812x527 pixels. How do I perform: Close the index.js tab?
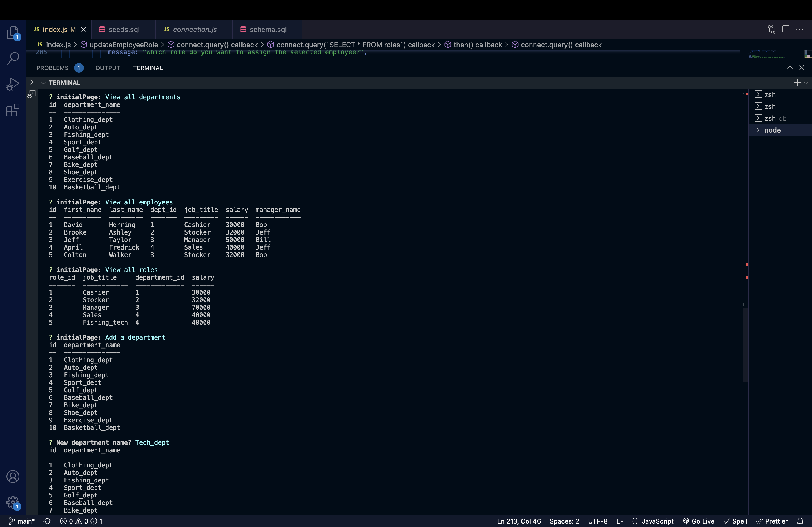click(83, 29)
